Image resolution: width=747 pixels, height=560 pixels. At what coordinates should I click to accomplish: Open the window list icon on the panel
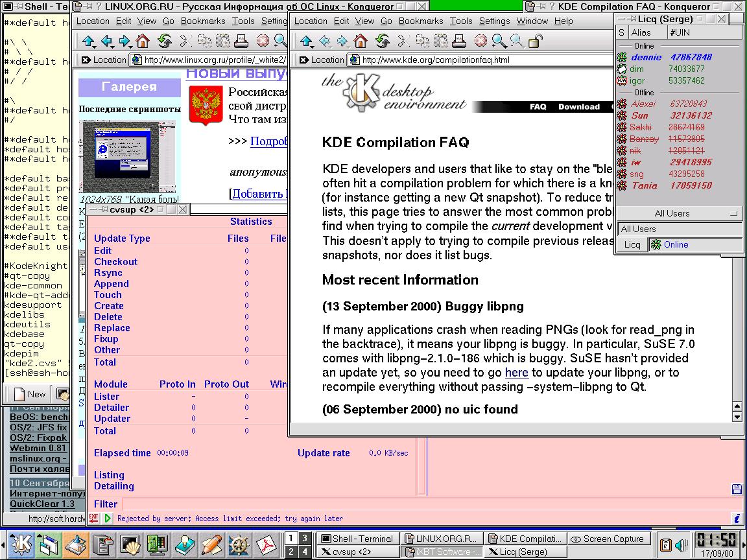click(x=48, y=545)
